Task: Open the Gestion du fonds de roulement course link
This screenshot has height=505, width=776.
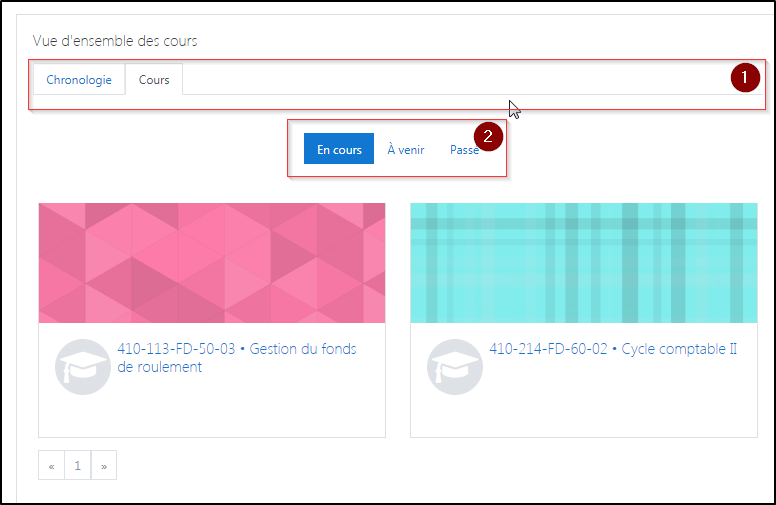Action: point(237,358)
